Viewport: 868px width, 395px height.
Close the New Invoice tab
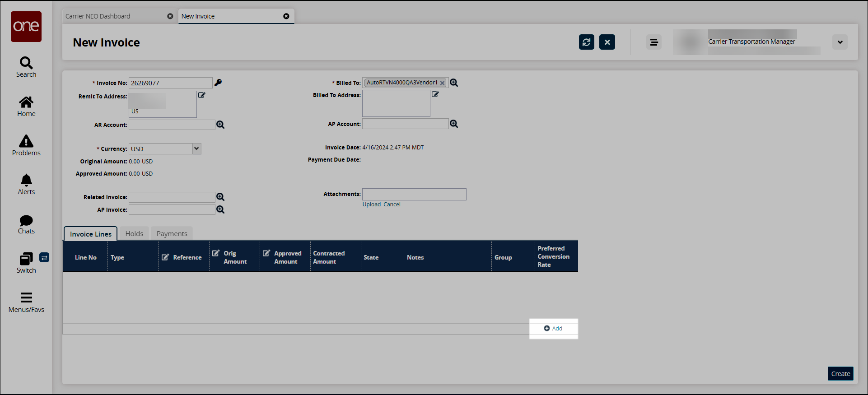286,16
